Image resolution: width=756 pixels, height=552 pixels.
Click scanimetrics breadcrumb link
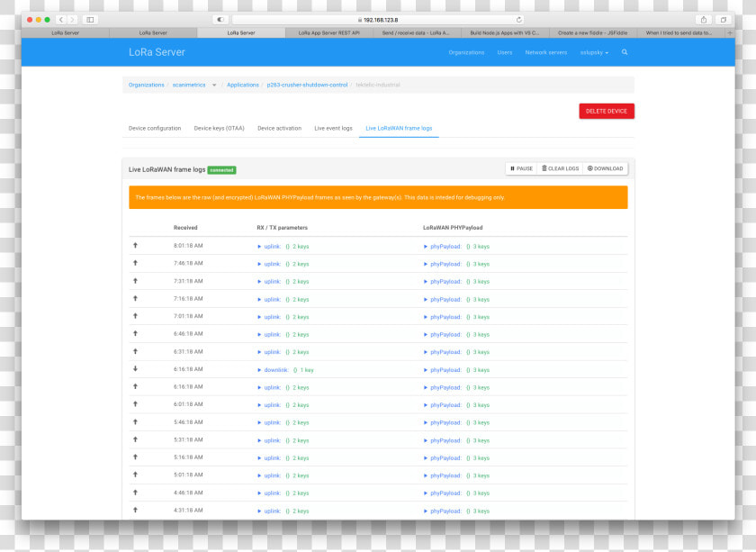pyautogui.click(x=189, y=85)
